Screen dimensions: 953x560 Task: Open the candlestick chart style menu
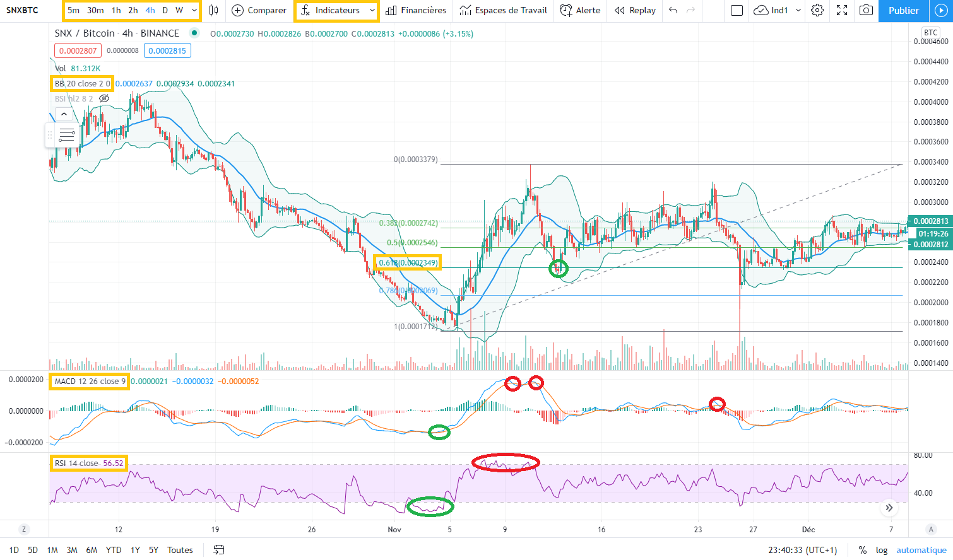click(x=214, y=10)
